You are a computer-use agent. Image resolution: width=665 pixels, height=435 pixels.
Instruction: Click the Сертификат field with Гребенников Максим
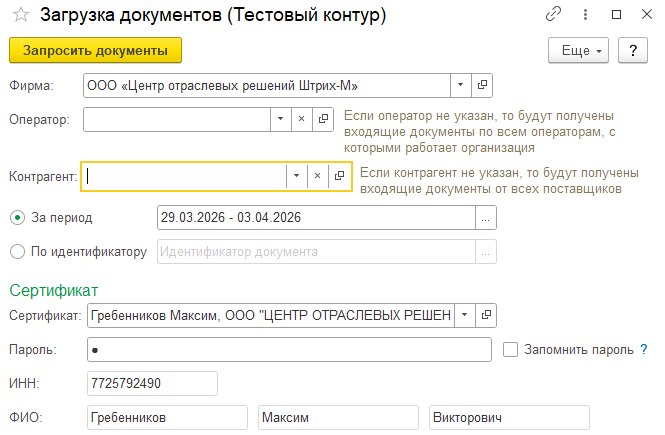click(x=271, y=315)
